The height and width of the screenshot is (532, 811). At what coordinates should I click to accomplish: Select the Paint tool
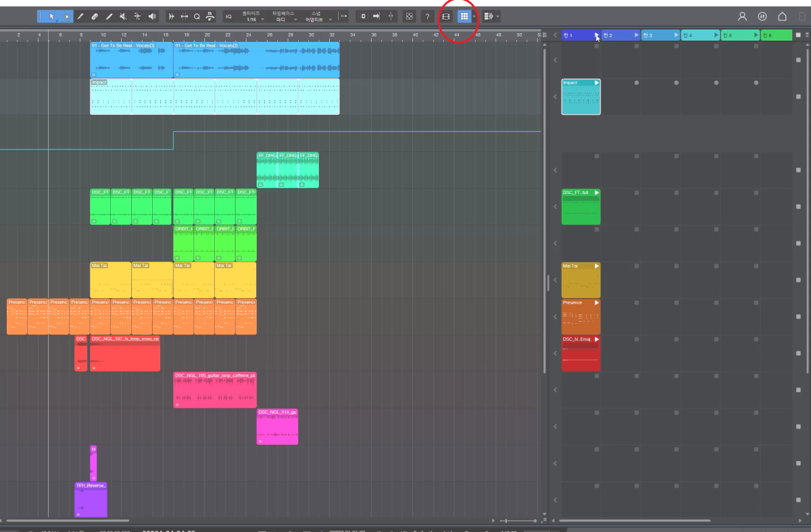pyautogui.click(x=109, y=16)
